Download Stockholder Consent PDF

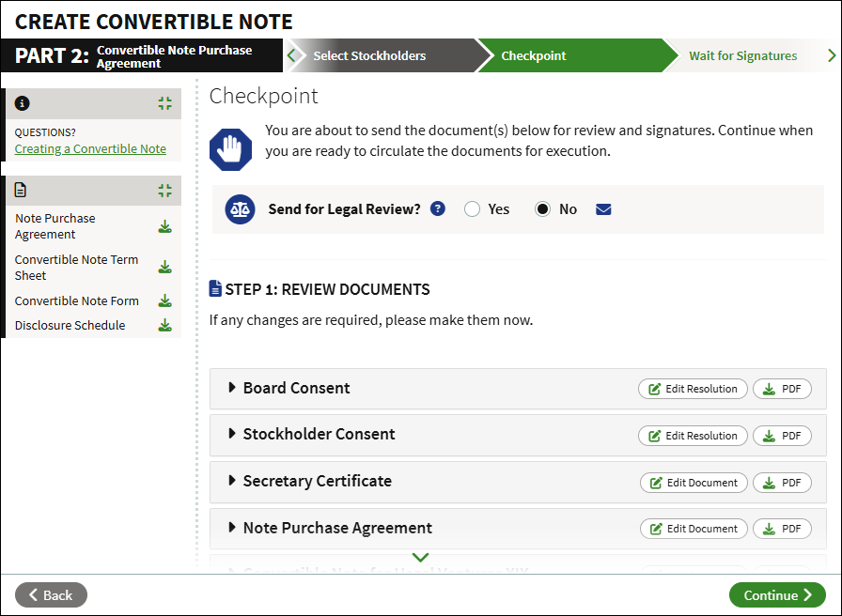click(782, 436)
